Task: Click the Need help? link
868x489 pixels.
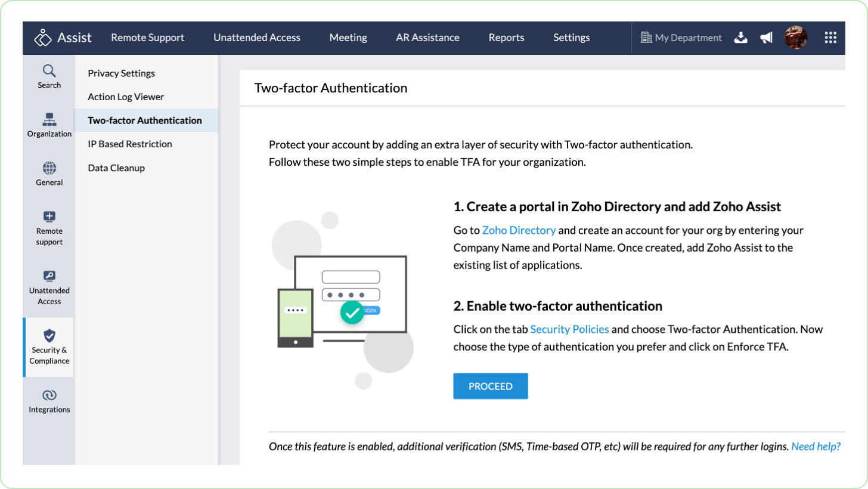Action: [x=816, y=447]
